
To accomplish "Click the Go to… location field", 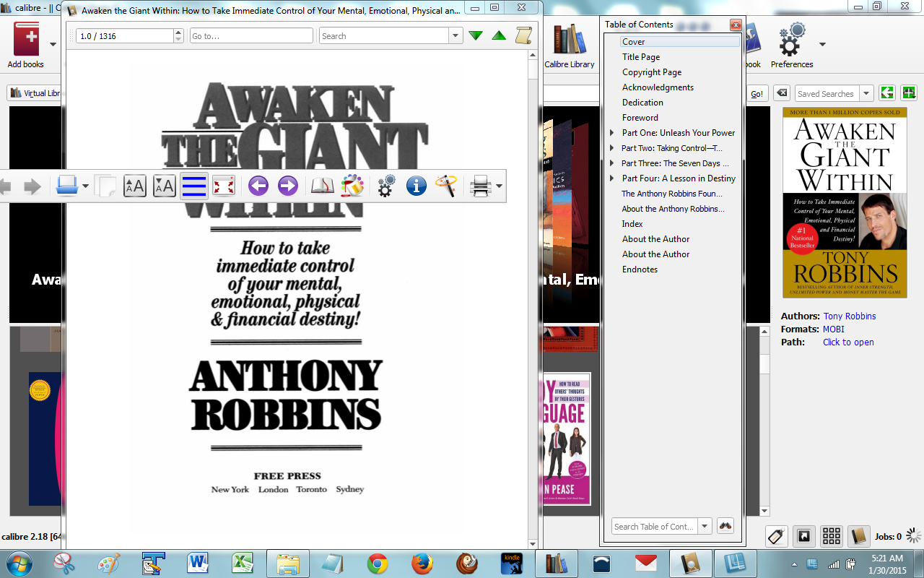I will [x=251, y=35].
